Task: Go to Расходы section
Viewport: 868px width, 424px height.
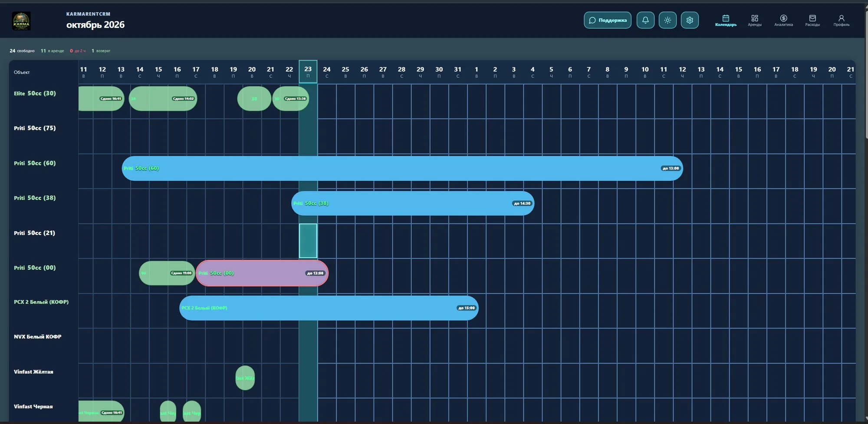Action: (812, 20)
